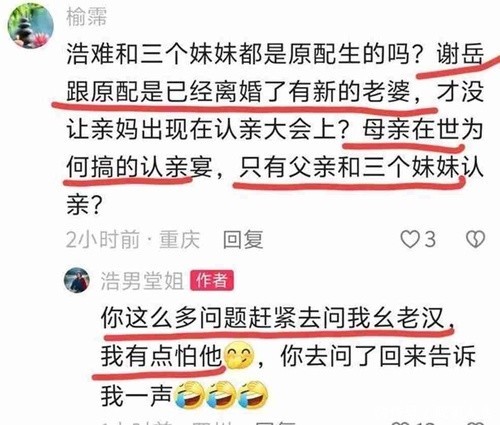Open 浩男堂姐's small avatar
Screen dimensions: 500x425
77,280
